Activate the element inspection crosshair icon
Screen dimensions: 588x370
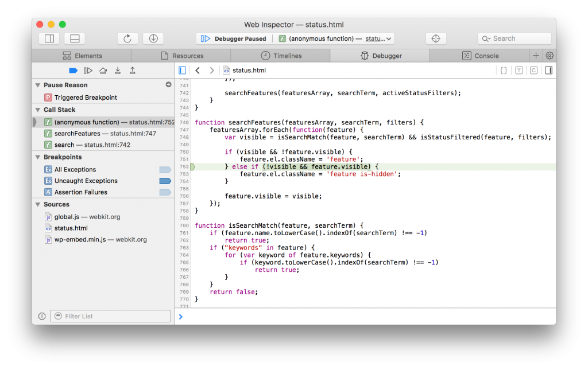pyautogui.click(x=436, y=38)
